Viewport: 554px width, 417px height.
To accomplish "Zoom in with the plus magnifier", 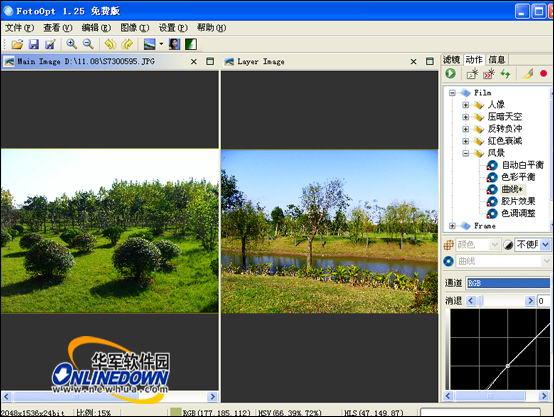I will point(72,44).
